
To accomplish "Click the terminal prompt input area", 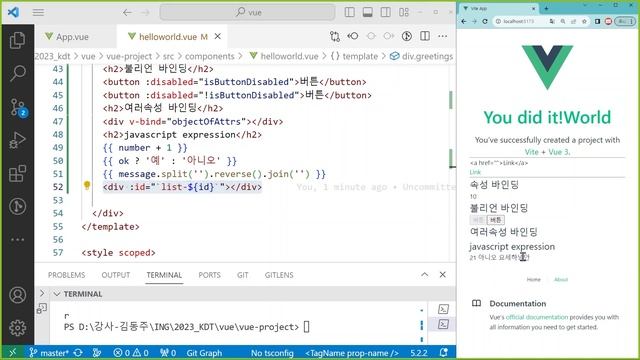I will (x=307, y=327).
